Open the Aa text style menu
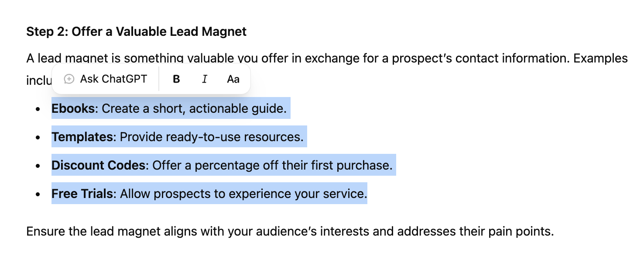 point(233,79)
